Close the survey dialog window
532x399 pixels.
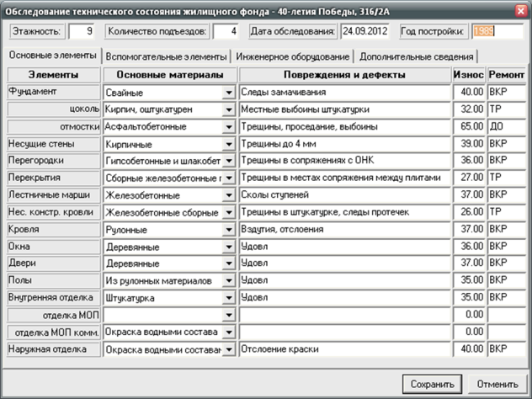[521, 11]
